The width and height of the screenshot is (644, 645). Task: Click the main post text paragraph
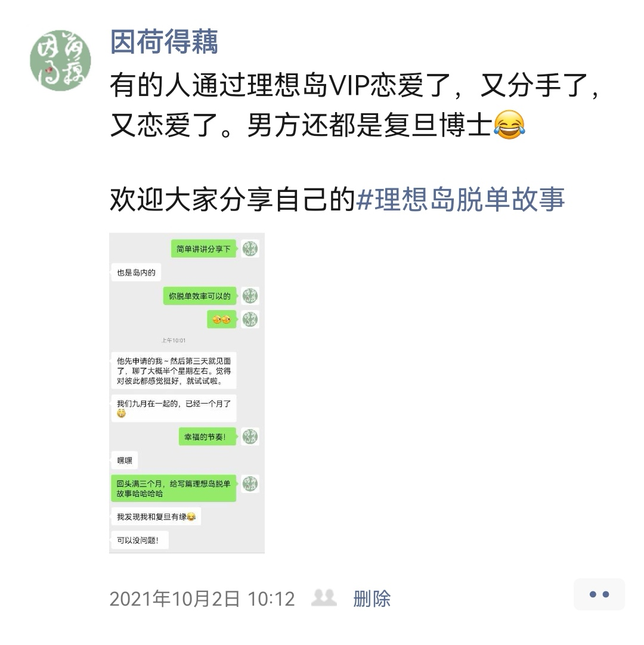354,106
